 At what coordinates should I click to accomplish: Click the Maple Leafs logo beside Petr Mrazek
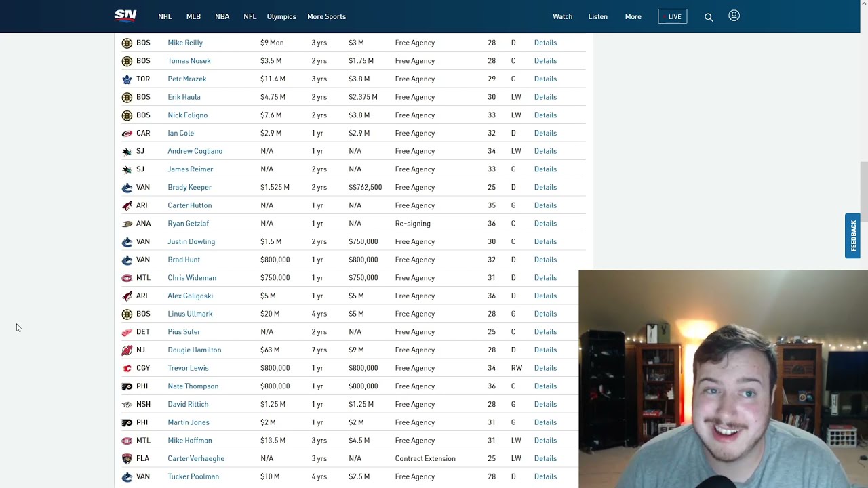tap(127, 79)
